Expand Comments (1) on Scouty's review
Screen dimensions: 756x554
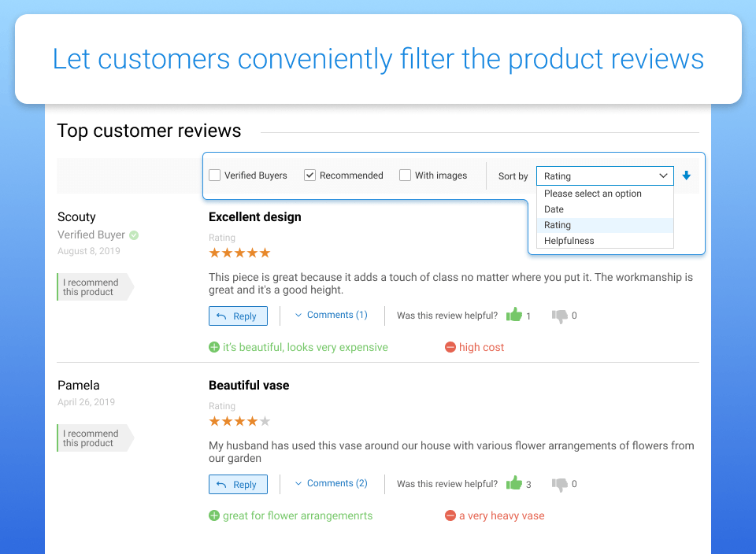[x=331, y=315]
